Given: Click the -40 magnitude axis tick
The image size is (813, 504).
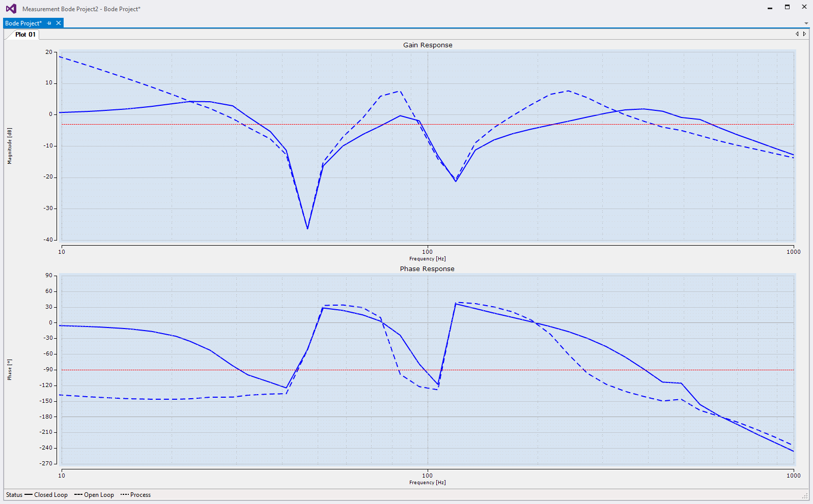Looking at the screenshot, I should click(x=48, y=240).
